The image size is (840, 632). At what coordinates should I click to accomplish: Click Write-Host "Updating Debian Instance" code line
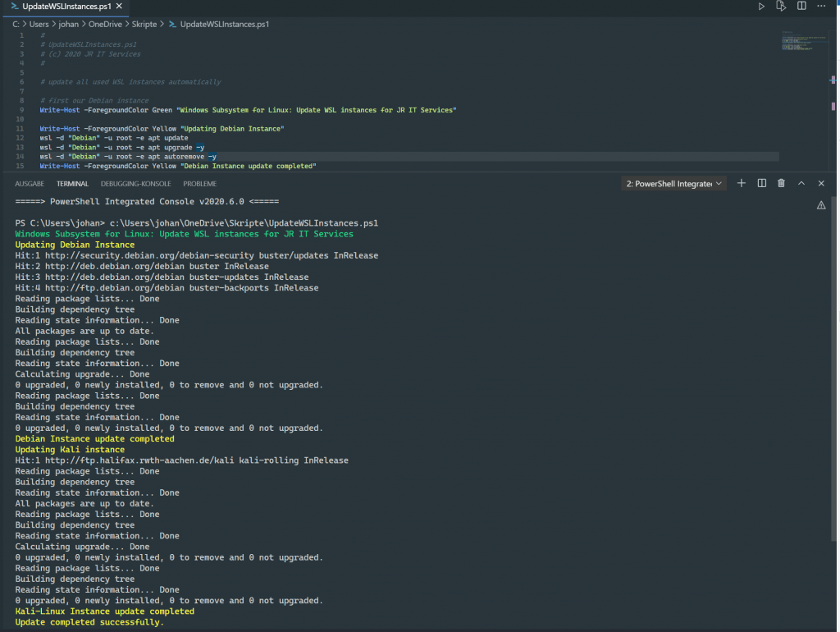pos(162,129)
